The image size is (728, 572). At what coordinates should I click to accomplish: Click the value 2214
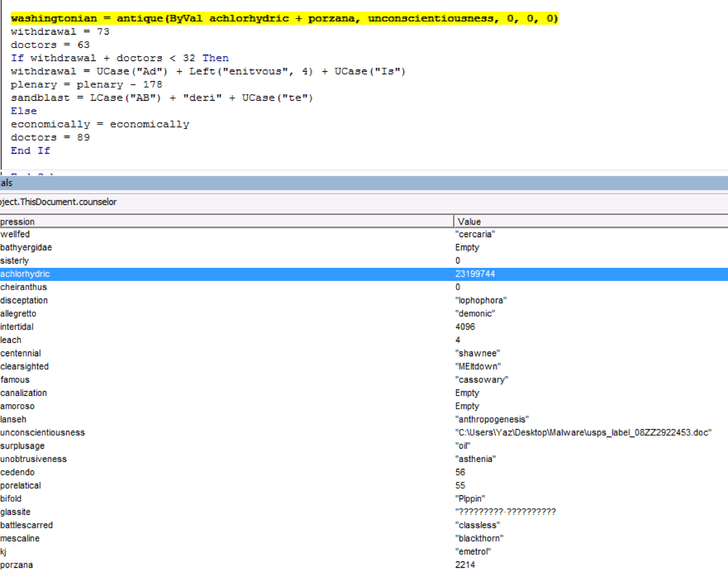click(x=465, y=565)
